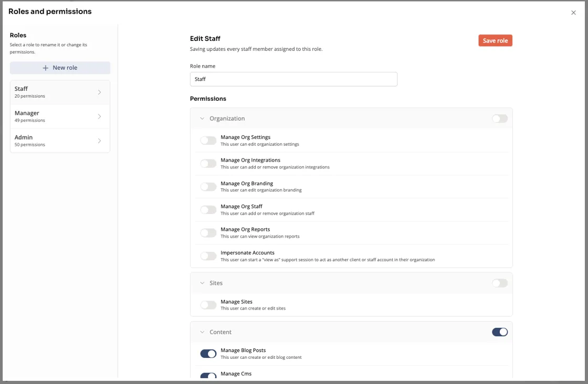This screenshot has width=588, height=384.
Task: Create a New role
Action: click(x=60, y=68)
